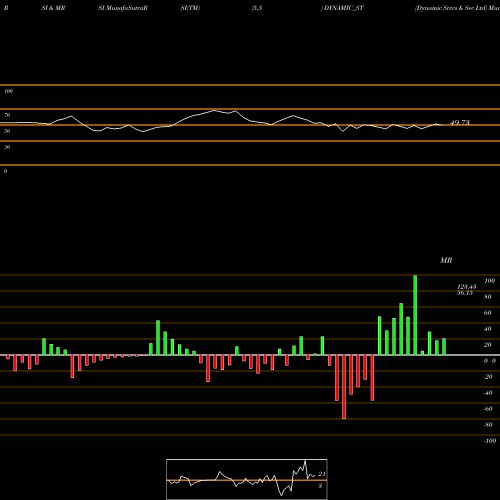Click the 'DYNAMIC_ST' symbol text
The height and width of the screenshot is (500, 500).
[344, 8]
